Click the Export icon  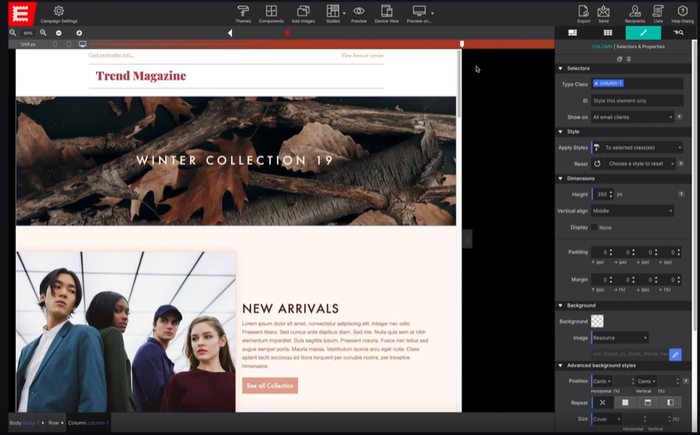coord(583,12)
